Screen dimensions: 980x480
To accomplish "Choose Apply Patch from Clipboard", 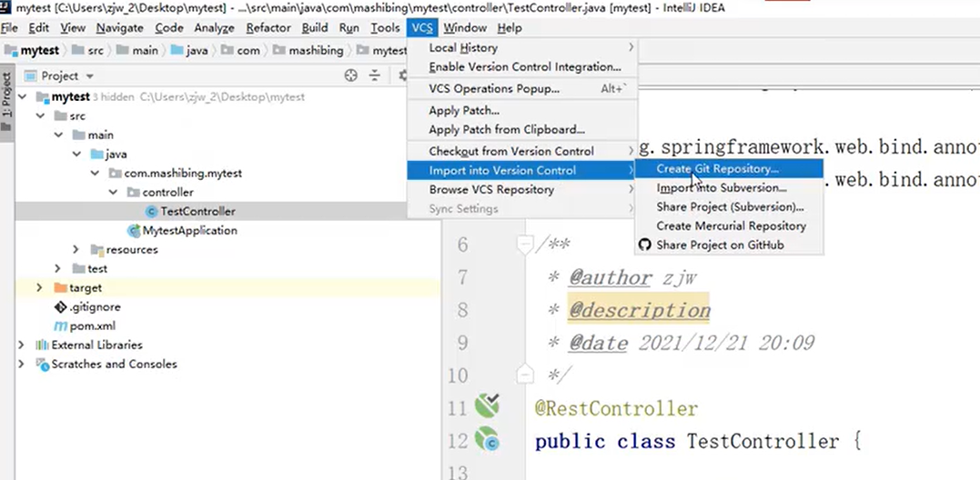I will point(522,130).
